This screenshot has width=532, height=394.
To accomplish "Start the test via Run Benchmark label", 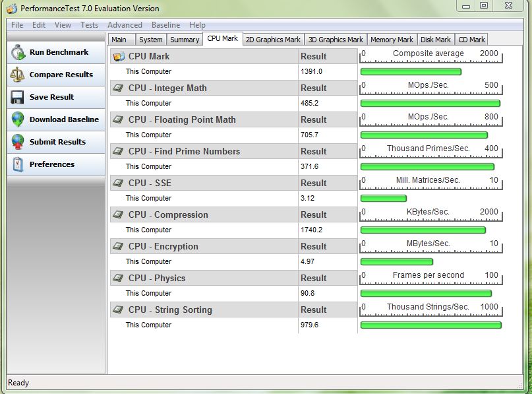I will coord(59,52).
